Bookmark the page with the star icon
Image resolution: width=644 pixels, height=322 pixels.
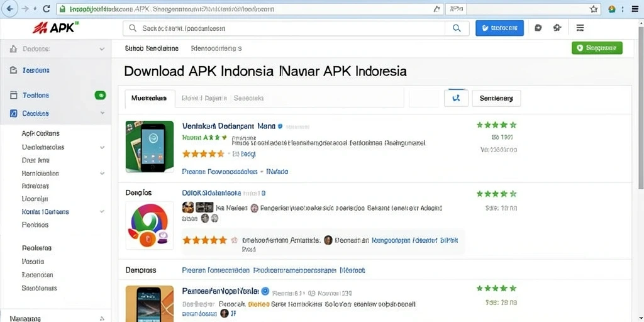[x=594, y=9]
